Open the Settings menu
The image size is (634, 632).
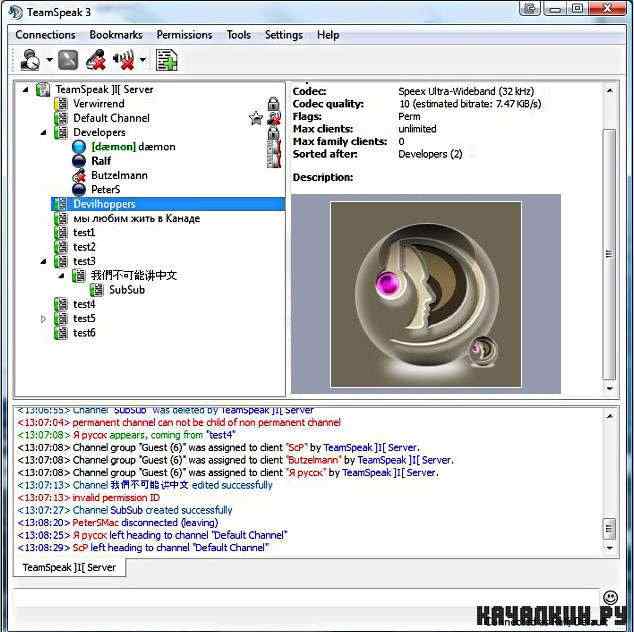283,35
